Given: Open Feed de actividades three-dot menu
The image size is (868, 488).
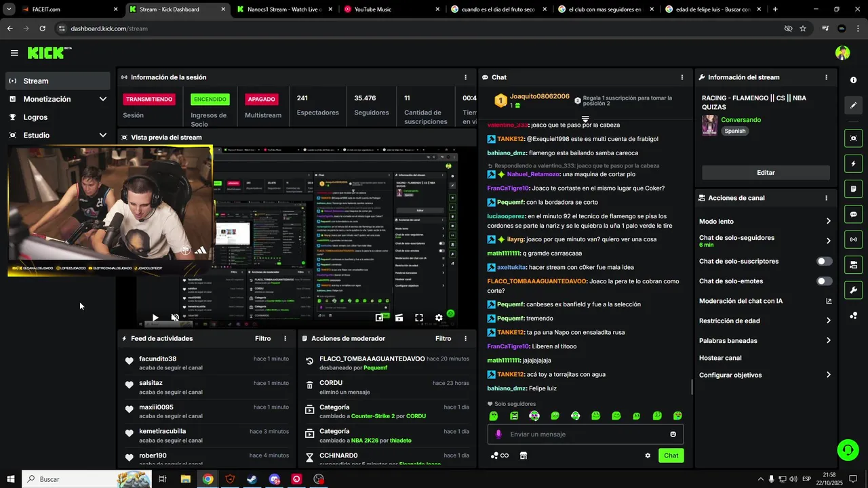Looking at the screenshot, I should point(285,338).
